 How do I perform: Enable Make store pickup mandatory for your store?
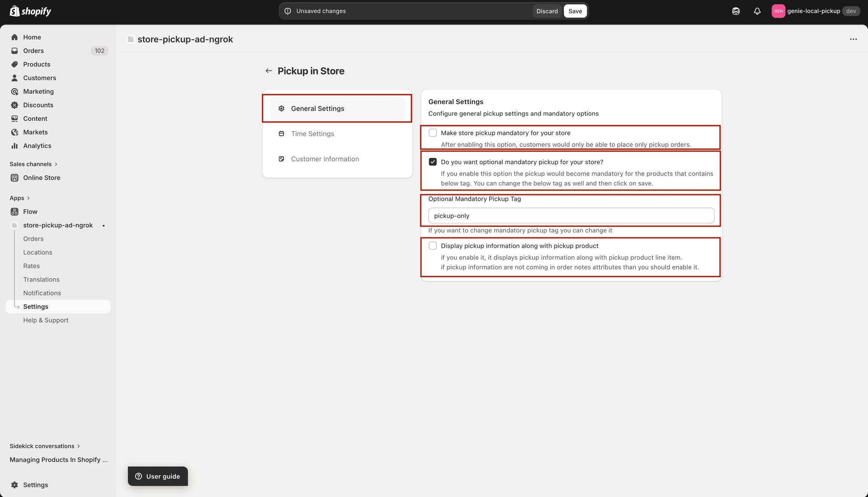pyautogui.click(x=433, y=133)
